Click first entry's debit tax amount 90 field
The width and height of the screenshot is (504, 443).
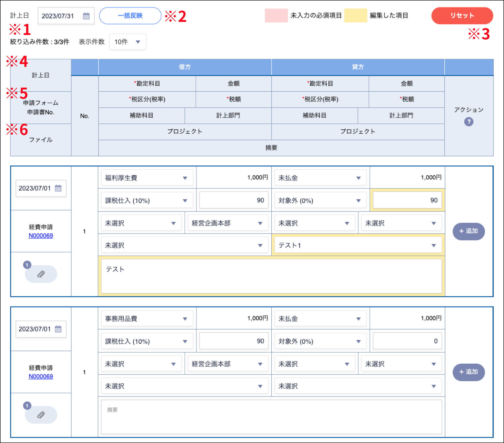tap(234, 200)
